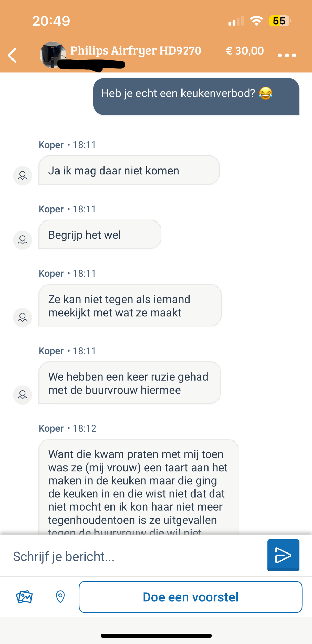
Task: Open the three-dots options menu
Action: click(287, 55)
